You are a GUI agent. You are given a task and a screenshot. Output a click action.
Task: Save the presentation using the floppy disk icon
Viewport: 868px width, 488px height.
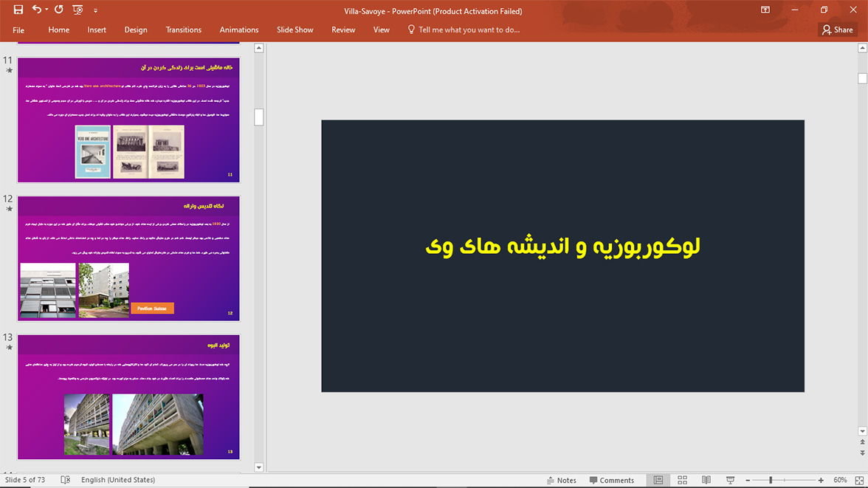point(18,10)
